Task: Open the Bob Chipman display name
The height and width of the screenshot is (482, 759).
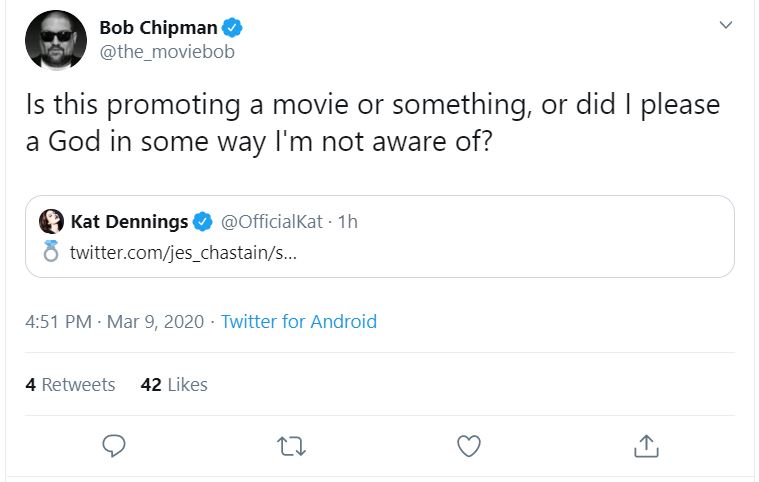Action: (158, 27)
